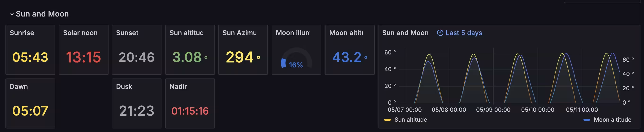Open the Last 5 days time override
The height and width of the screenshot is (132, 644).
tap(460, 33)
